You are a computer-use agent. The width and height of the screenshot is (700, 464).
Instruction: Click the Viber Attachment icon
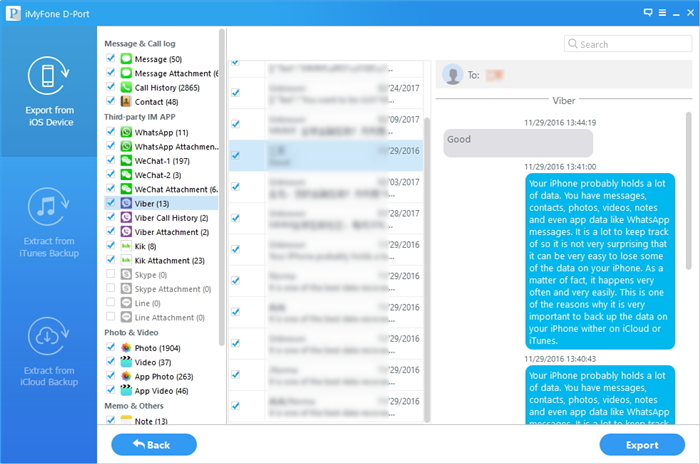coord(126,232)
